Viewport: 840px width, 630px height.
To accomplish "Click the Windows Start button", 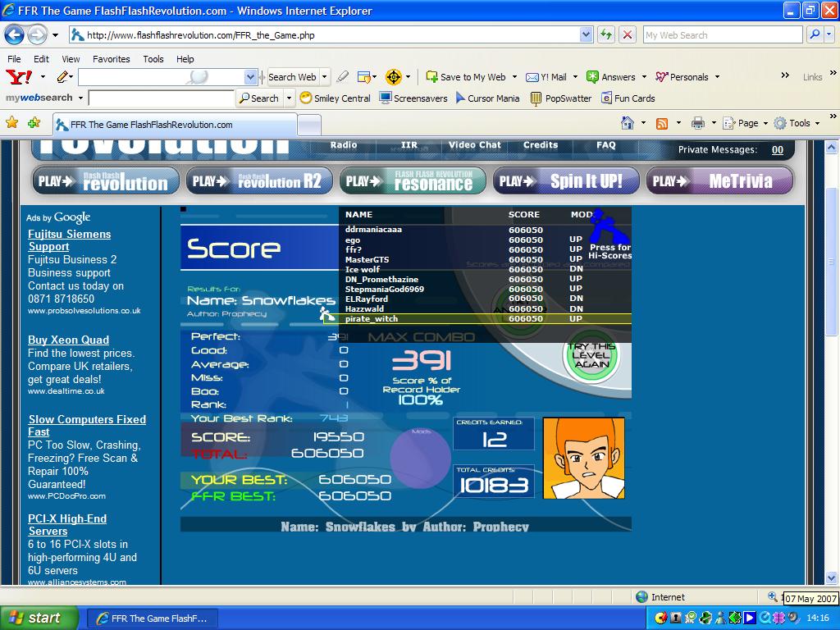I will pos(39,618).
